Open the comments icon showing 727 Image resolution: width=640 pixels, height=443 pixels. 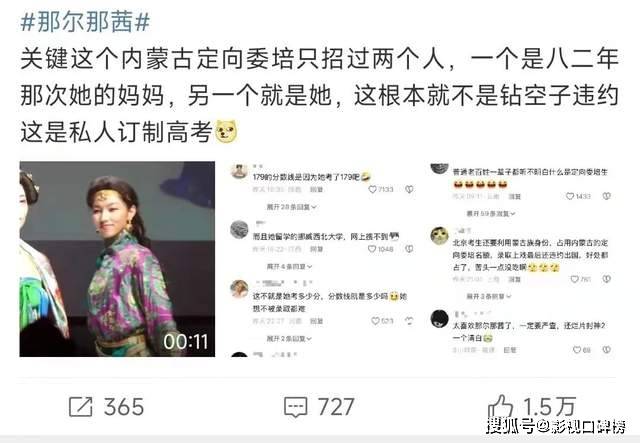295,407
